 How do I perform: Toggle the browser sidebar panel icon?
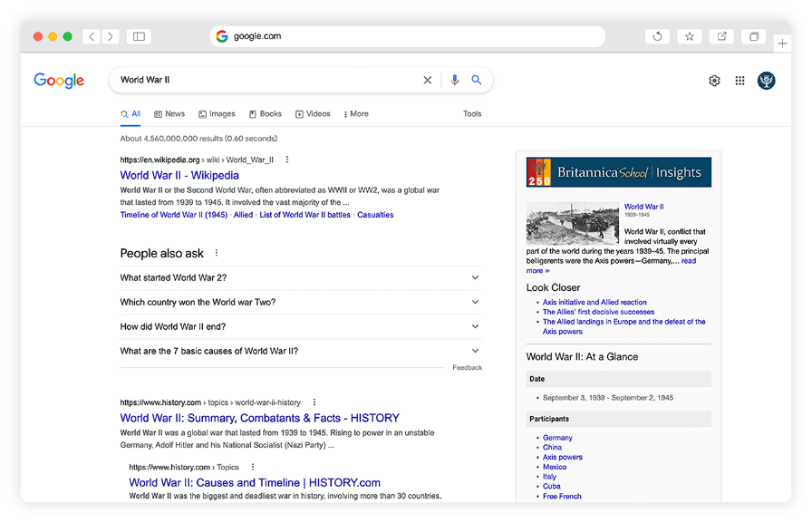[x=139, y=36]
